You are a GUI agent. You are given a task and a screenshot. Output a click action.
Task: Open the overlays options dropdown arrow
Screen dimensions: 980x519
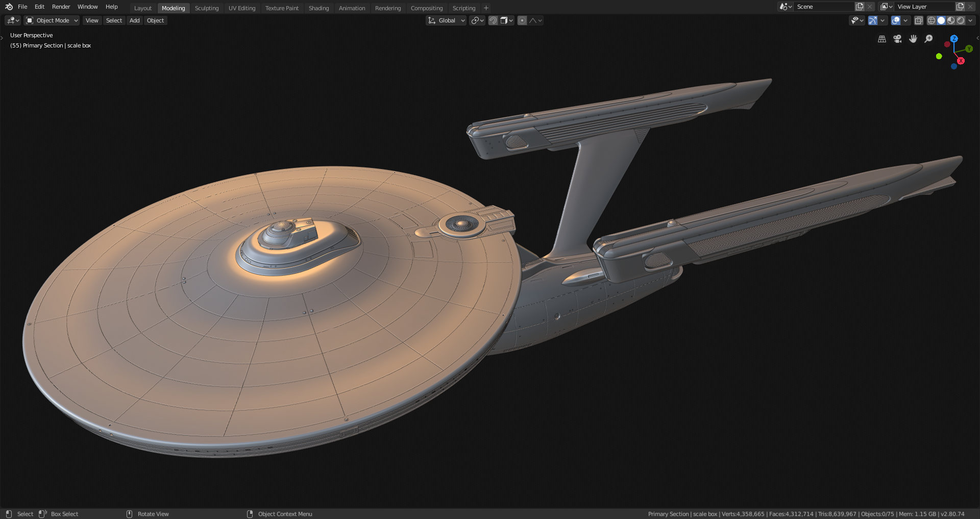[905, 20]
